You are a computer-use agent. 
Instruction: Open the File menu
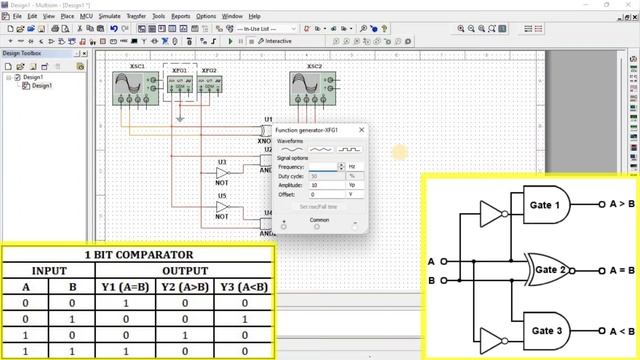coord(17,16)
